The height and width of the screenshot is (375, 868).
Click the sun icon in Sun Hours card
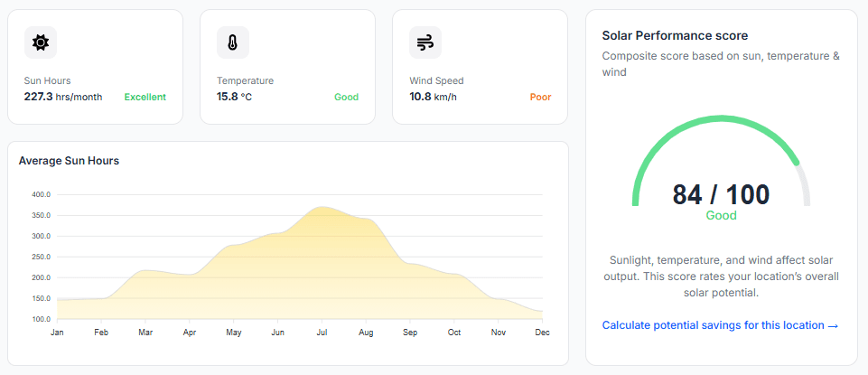click(40, 42)
